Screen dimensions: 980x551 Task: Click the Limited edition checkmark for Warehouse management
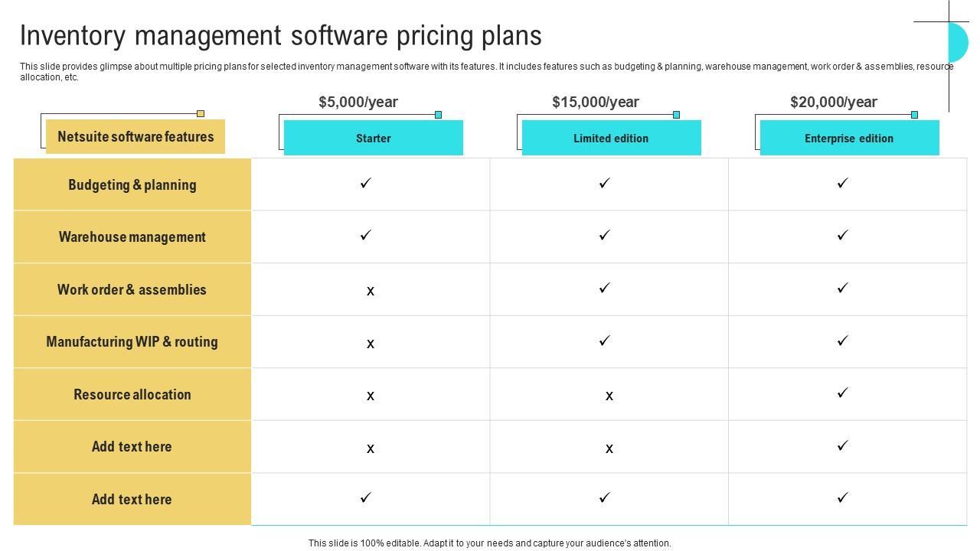(x=605, y=235)
